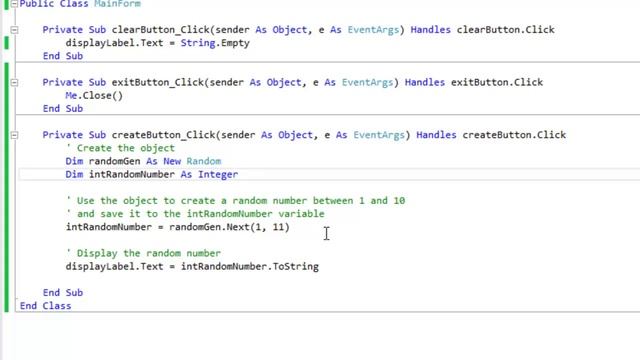Click the Me.Close() statement
640x360 pixels.
pyautogui.click(x=94, y=96)
